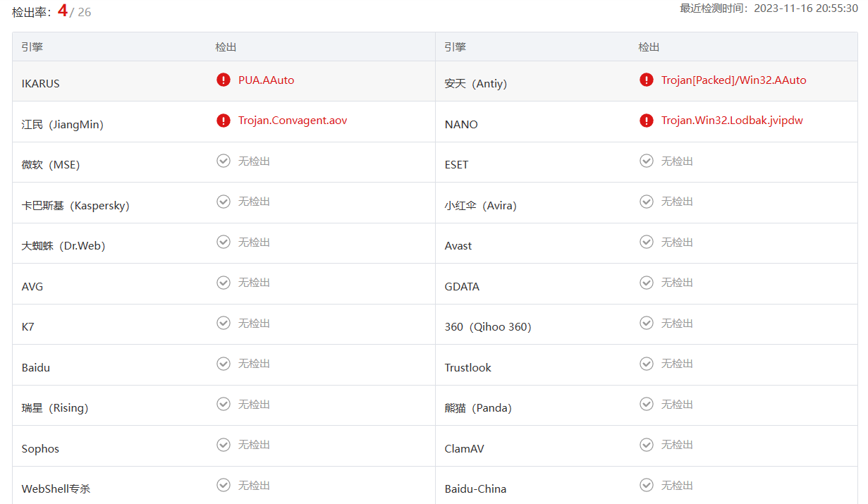Click the detection rate count 4/26
The width and height of the screenshot is (868, 504).
pyautogui.click(x=75, y=11)
